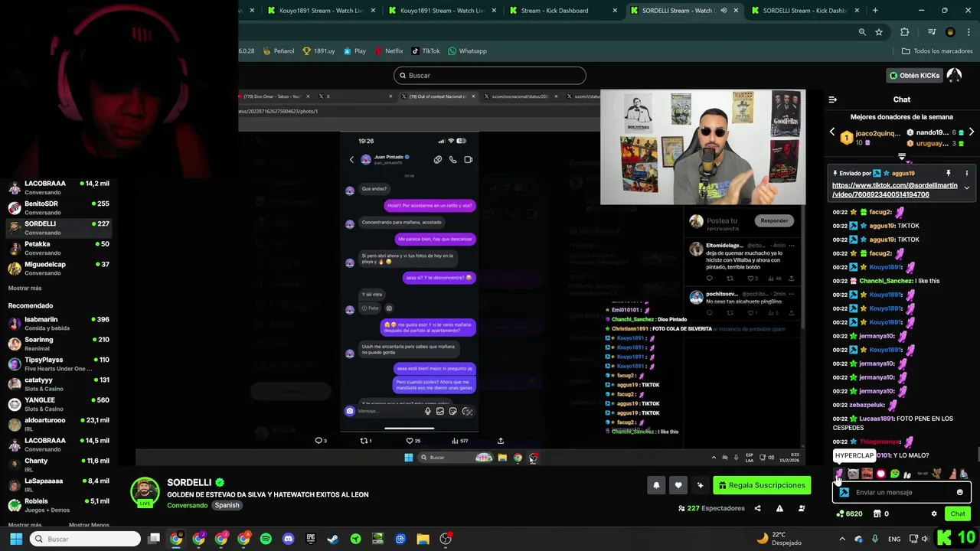Viewport: 980px width, 551px height.
Task: Click the Conversando category link
Action: click(188, 505)
